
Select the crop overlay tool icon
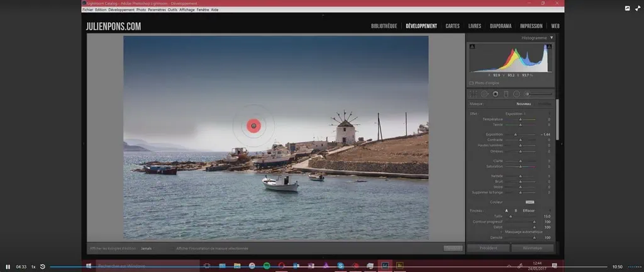(474, 94)
